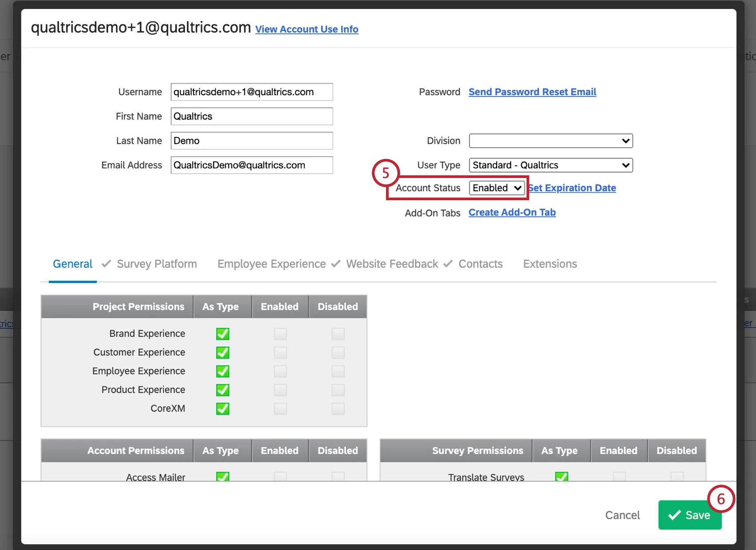Click the Last Name input field

[x=252, y=141]
